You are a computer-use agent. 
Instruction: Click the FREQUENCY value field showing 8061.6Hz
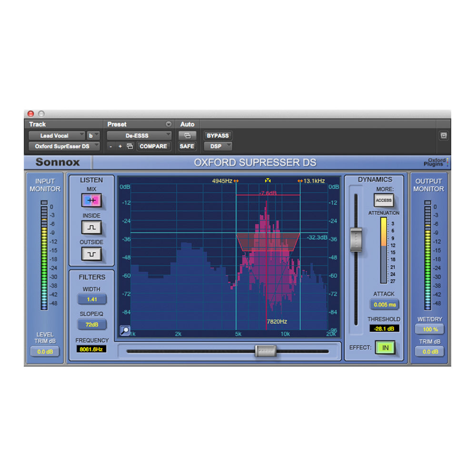point(92,349)
